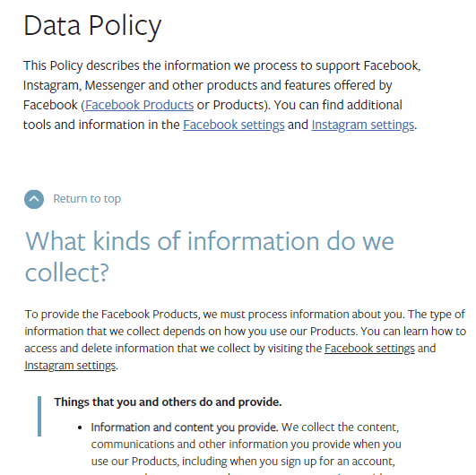Screen dimensions: 476x475
Task: Click the Return to top text link
Action: 87,199
